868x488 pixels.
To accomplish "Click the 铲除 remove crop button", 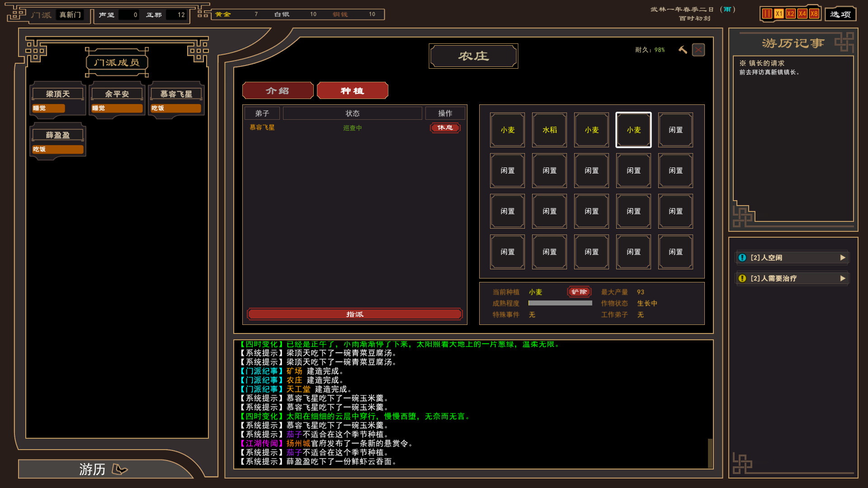I will tap(579, 292).
